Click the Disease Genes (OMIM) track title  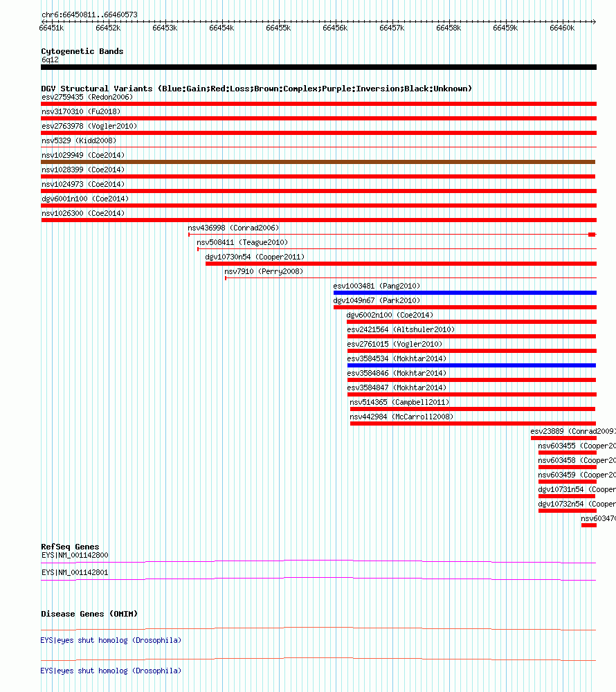click(89, 614)
